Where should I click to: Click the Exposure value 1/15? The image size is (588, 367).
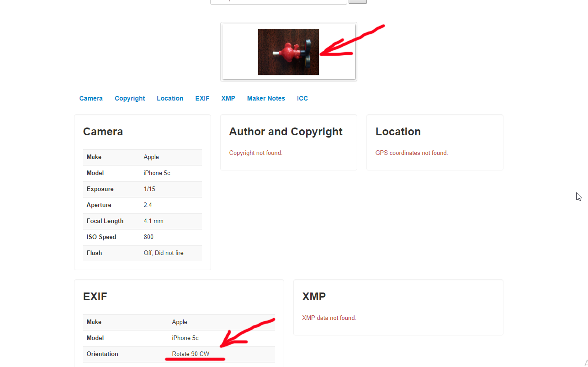[149, 189]
